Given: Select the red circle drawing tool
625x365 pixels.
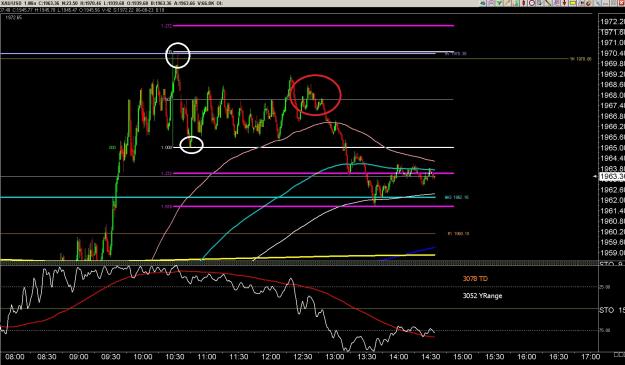Looking at the screenshot, I should pos(532,3).
